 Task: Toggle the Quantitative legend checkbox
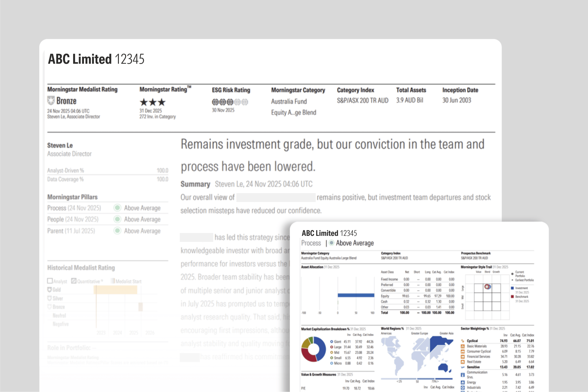click(74, 281)
